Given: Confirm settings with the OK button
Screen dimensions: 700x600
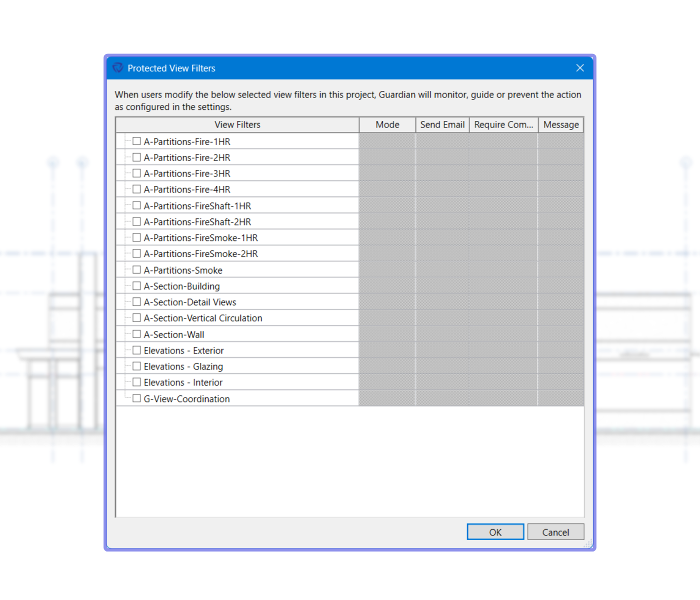Looking at the screenshot, I should pyautogui.click(x=494, y=531).
